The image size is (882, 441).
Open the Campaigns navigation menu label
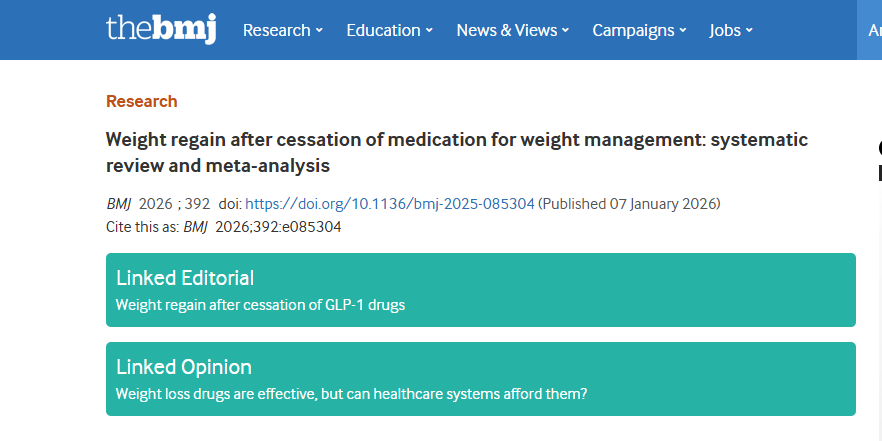(x=633, y=30)
